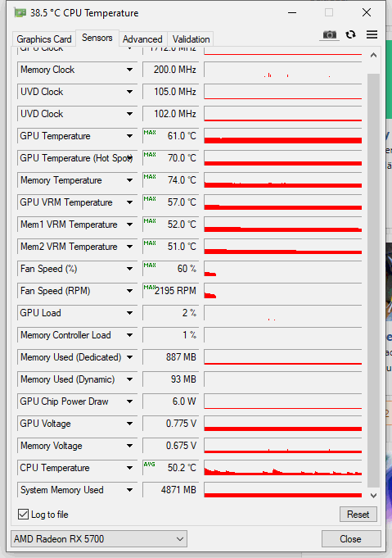Click the 51.0 °C Mem2 VRM value
The image size is (392, 558).
click(170, 247)
